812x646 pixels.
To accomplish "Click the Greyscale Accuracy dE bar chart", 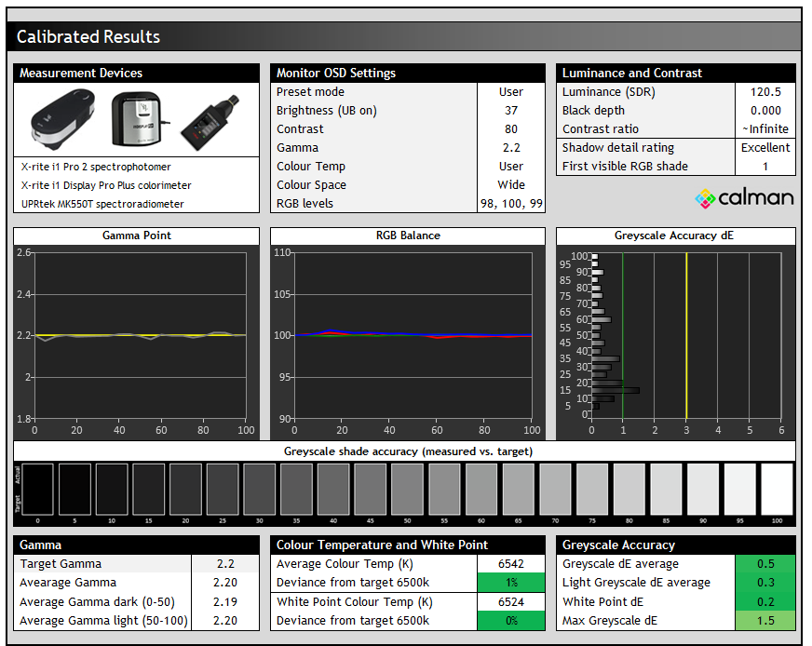I will click(685, 335).
